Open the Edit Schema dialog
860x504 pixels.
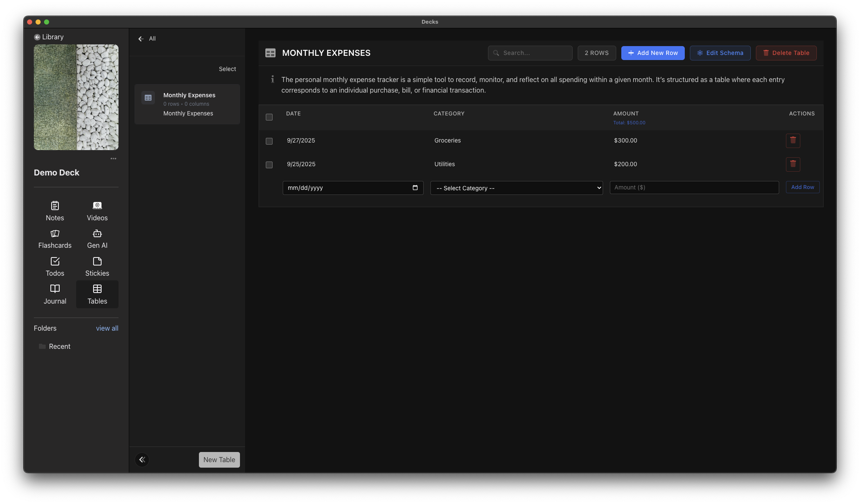[x=720, y=53]
